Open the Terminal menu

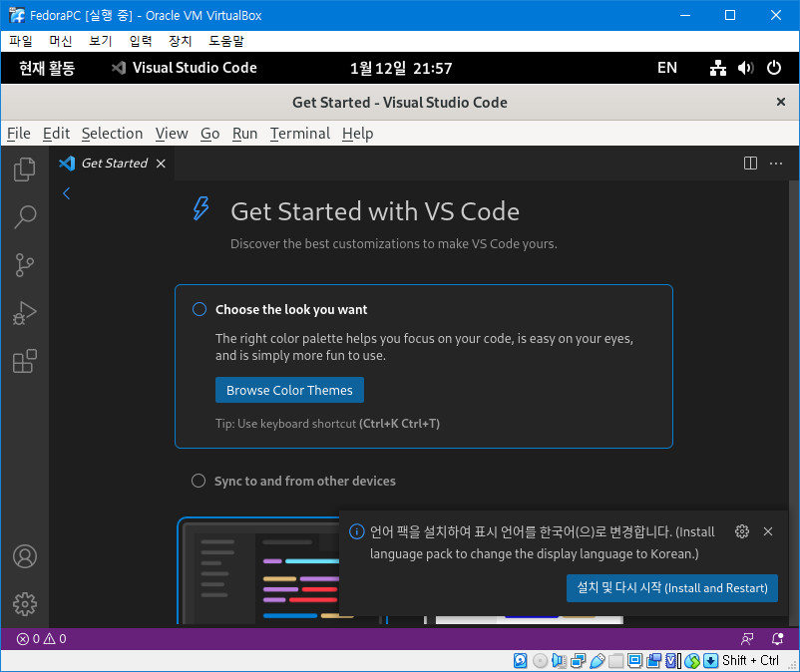(x=300, y=133)
